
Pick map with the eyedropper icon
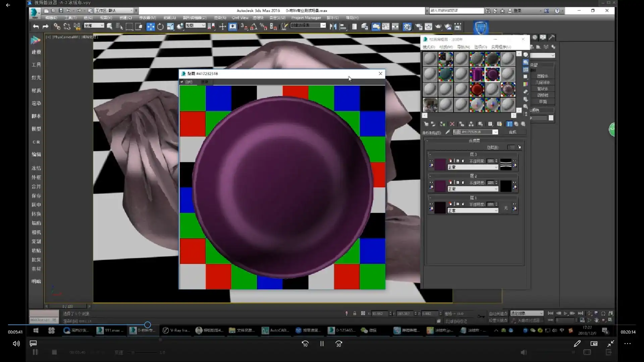447,132
